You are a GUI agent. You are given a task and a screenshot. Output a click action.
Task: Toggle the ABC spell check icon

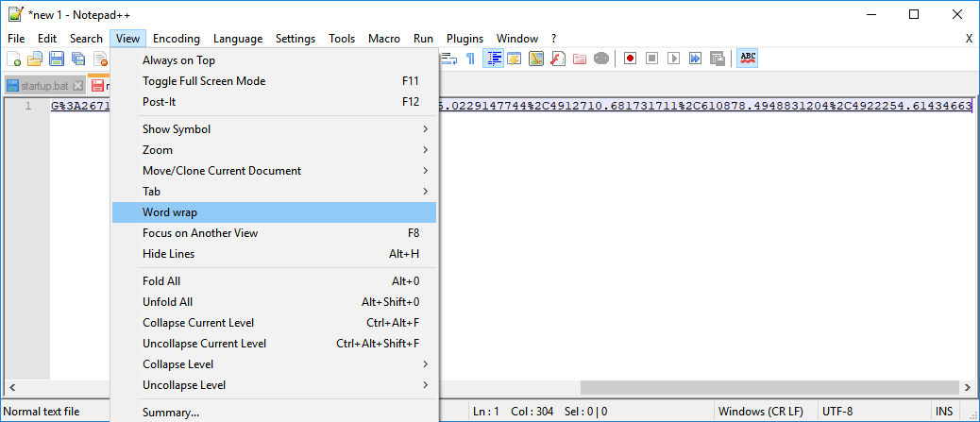point(748,59)
